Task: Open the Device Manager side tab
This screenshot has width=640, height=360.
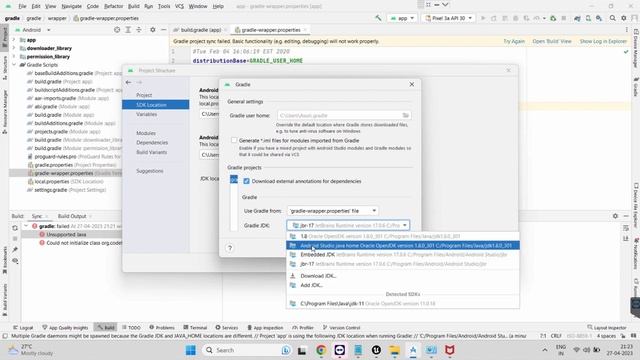Action: (x=636, y=49)
